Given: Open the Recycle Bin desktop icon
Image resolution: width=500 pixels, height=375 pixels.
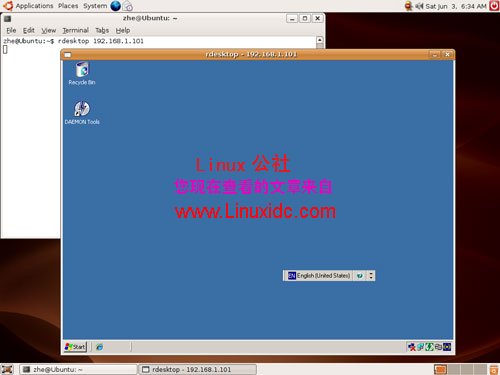Looking at the screenshot, I should pyautogui.click(x=82, y=73).
